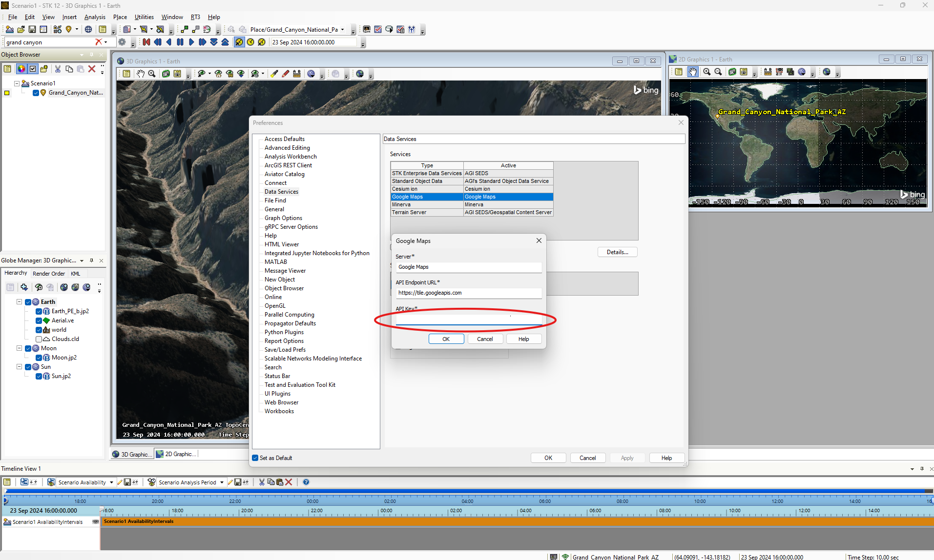Viewport: 934px width, 560px height.
Task: Click the Copy icon in Object Browser toolbar
Action: click(69, 69)
